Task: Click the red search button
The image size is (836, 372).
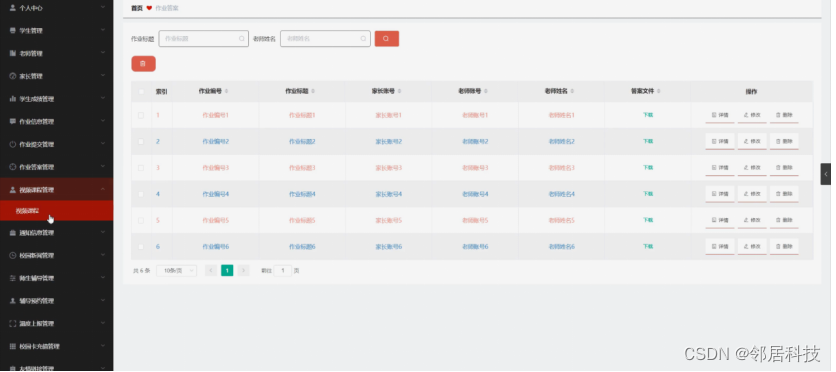Action: pos(387,38)
